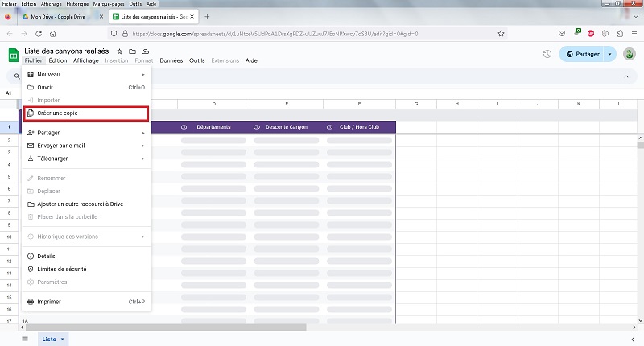Click the A1 name box
644x346 pixels.
pos(8,93)
